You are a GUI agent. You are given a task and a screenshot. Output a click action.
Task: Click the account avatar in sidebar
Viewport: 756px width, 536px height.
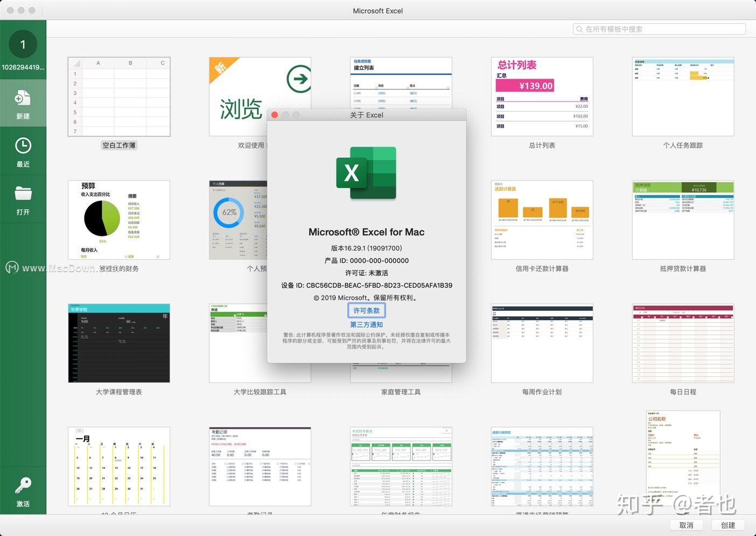pos(23,44)
